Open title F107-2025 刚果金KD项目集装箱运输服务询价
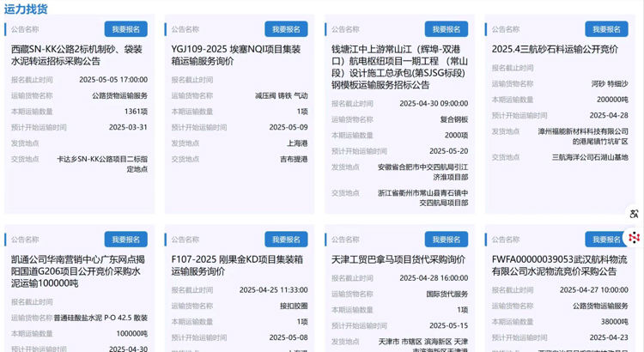 [x=237, y=265]
